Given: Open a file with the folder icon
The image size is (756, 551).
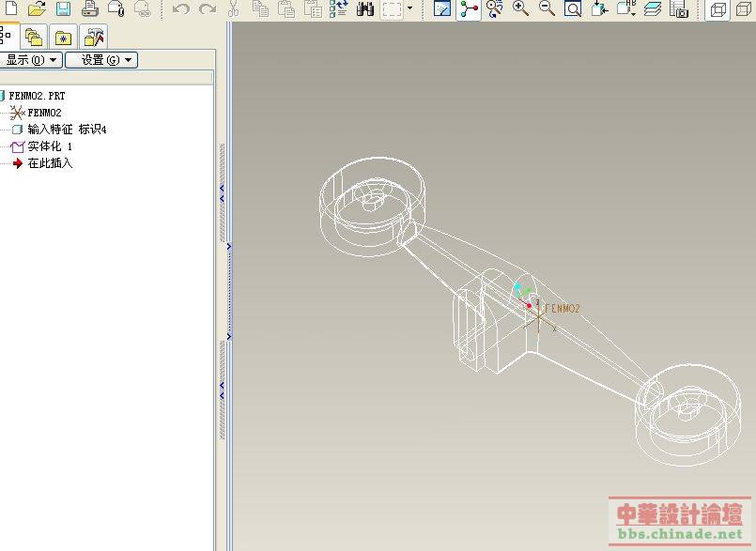Looking at the screenshot, I should click(x=37, y=9).
